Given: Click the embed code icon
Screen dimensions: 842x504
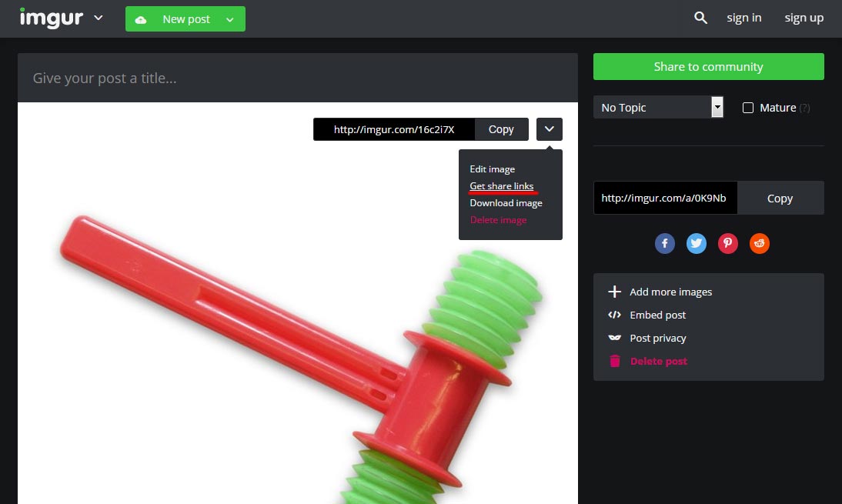Looking at the screenshot, I should tap(614, 315).
